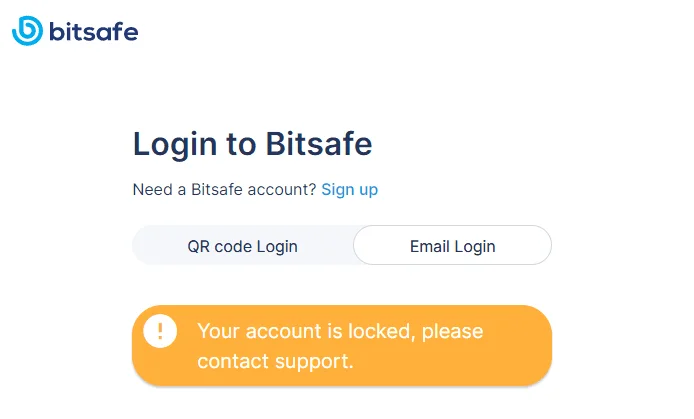The image size is (694, 419).
Task: Click the exclamation warning icon
Action: coord(160,331)
